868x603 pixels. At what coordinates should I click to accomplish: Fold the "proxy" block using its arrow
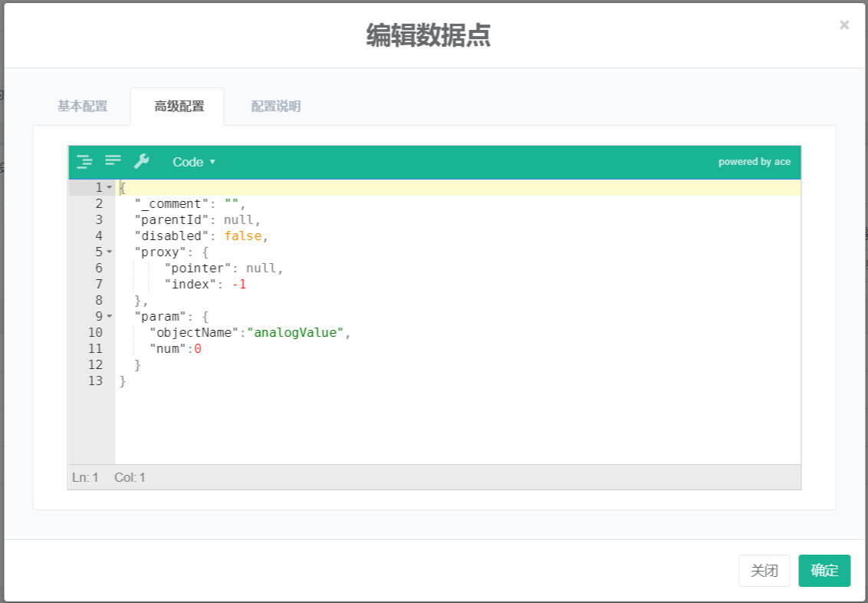pyautogui.click(x=110, y=252)
